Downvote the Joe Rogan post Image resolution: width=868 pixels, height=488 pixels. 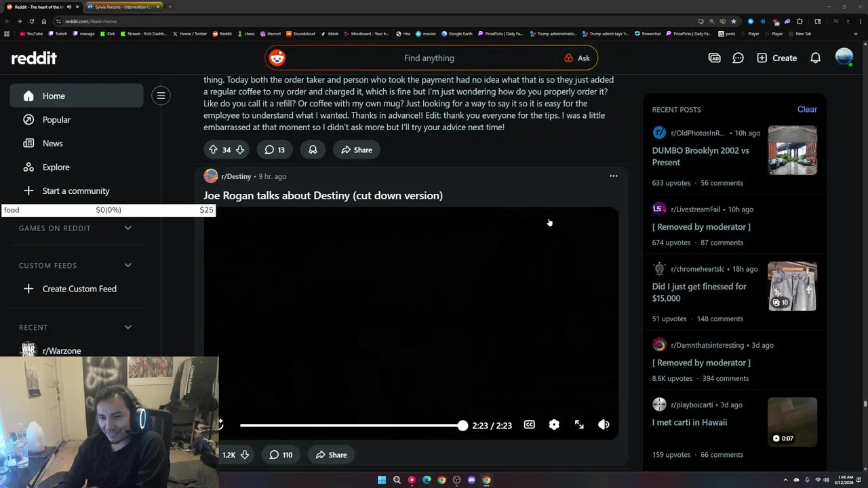coord(245,455)
